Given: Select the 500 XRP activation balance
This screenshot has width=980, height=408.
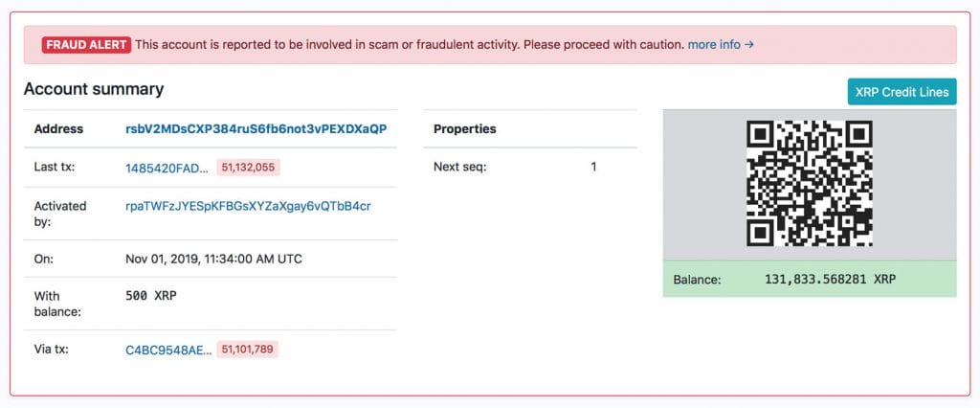Looking at the screenshot, I should click(151, 296).
